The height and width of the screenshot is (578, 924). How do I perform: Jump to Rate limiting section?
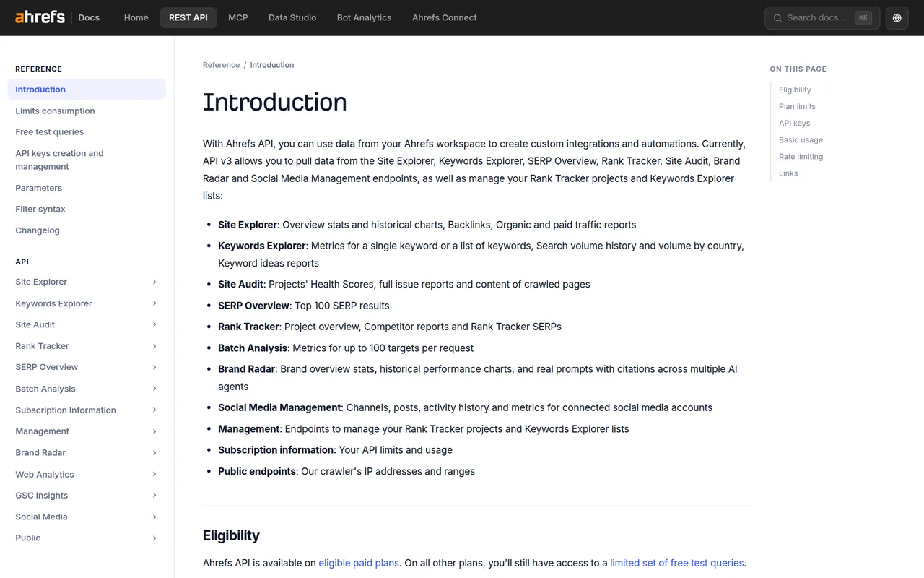pos(801,156)
